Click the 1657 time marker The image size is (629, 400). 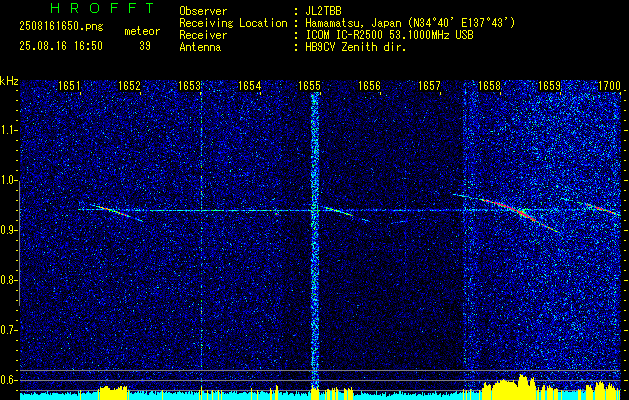(429, 85)
